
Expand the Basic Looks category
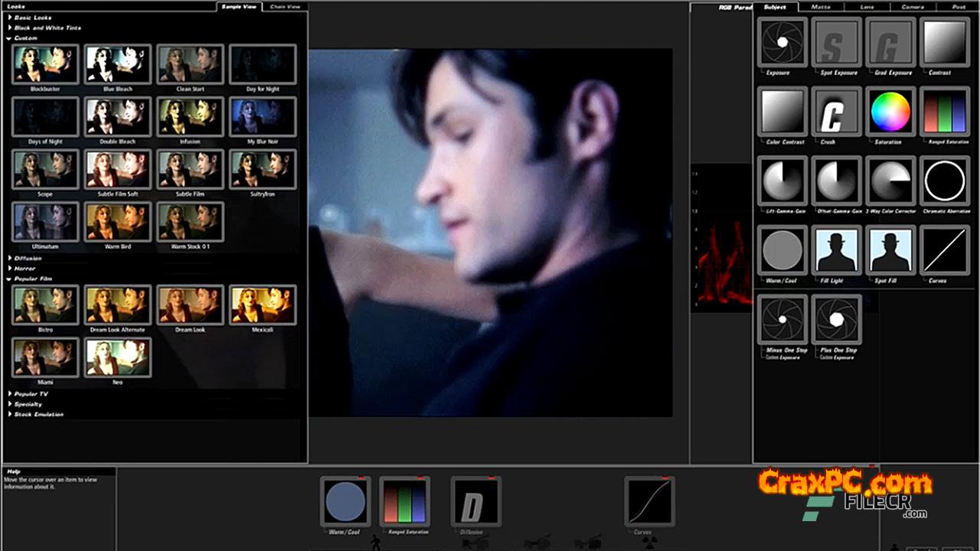tap(9, 17)
